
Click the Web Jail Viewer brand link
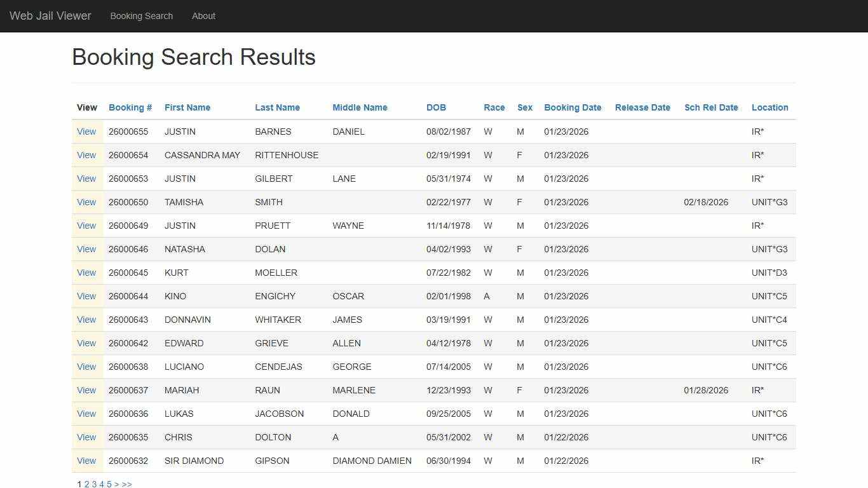50,16
